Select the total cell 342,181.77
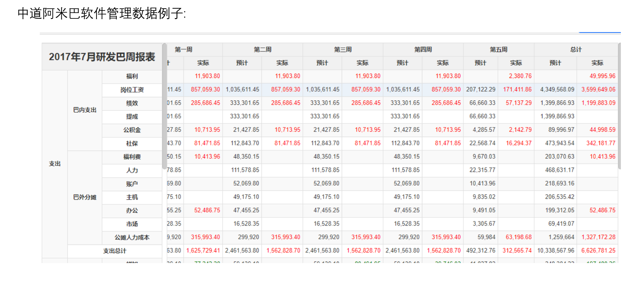 597,143
